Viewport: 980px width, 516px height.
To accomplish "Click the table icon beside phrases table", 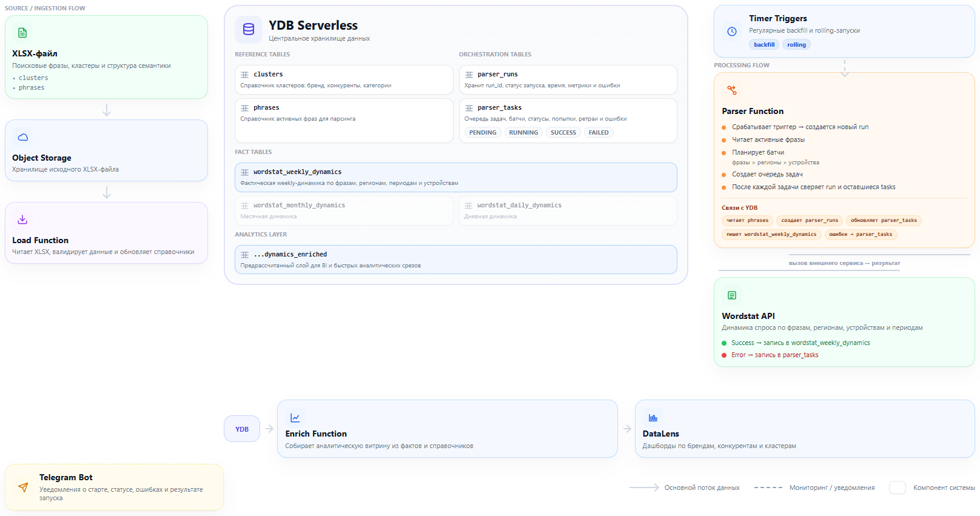I will pos(245,108).
